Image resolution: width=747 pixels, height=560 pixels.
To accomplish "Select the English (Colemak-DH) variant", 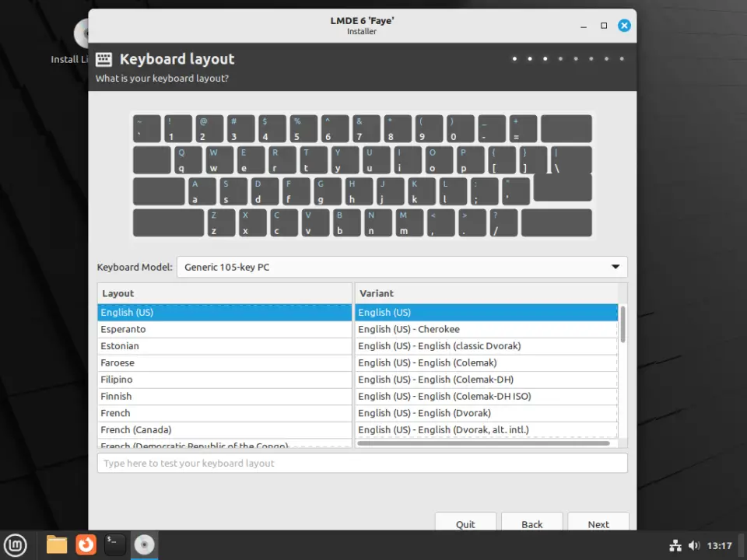I will pyautogui.click(x=486, y=380).
